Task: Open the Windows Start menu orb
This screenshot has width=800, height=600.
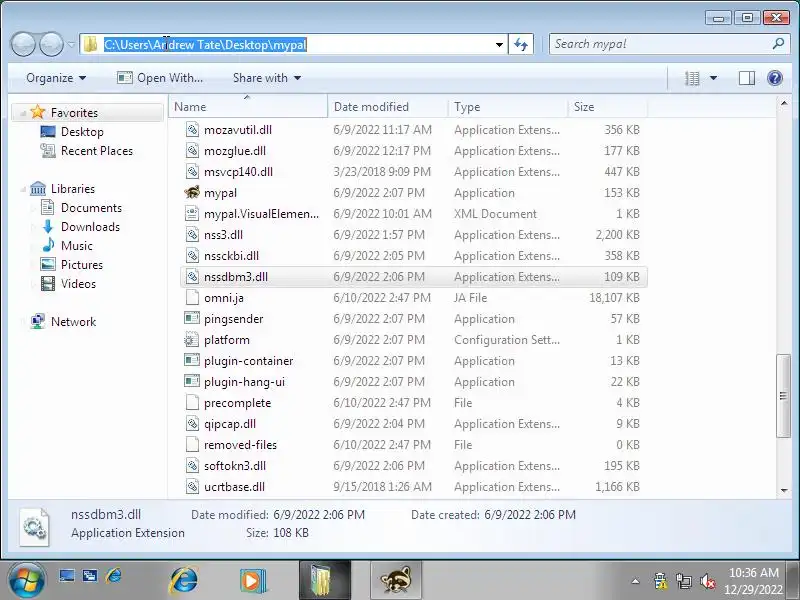Action: coord(26,580)
